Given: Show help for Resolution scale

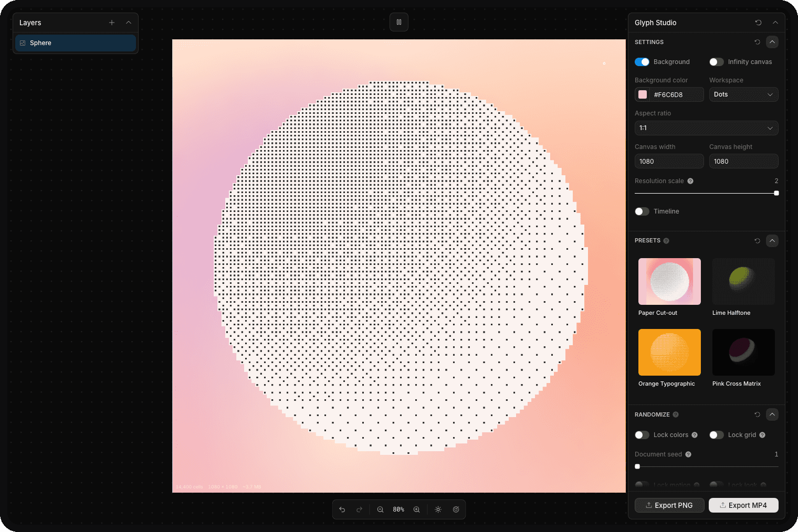Looking at the screenshot, I should pos(690,181).
